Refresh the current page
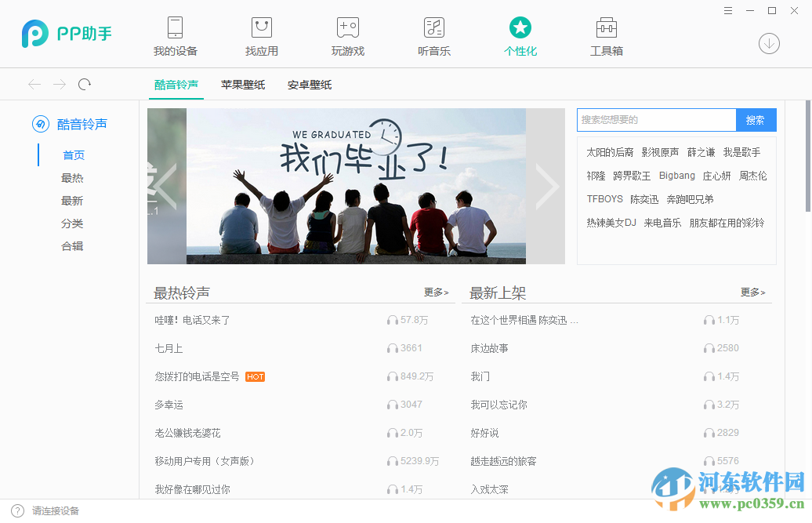 click(x=85, y=84)
